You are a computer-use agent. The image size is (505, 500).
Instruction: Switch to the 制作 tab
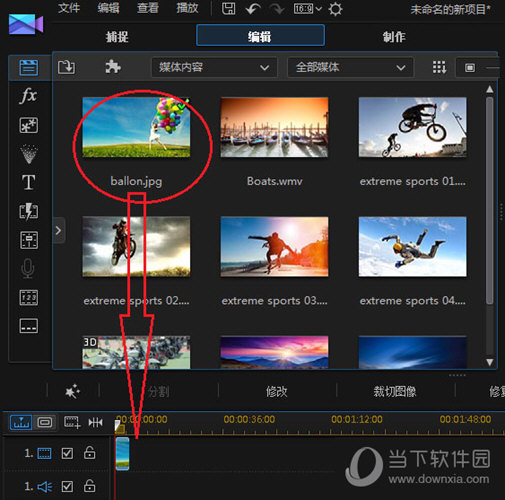click(x=394, y=36)
